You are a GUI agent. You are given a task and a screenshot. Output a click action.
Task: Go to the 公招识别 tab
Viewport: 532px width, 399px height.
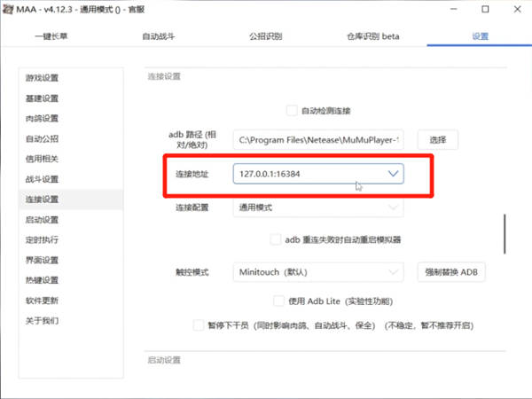pos(266,37)
